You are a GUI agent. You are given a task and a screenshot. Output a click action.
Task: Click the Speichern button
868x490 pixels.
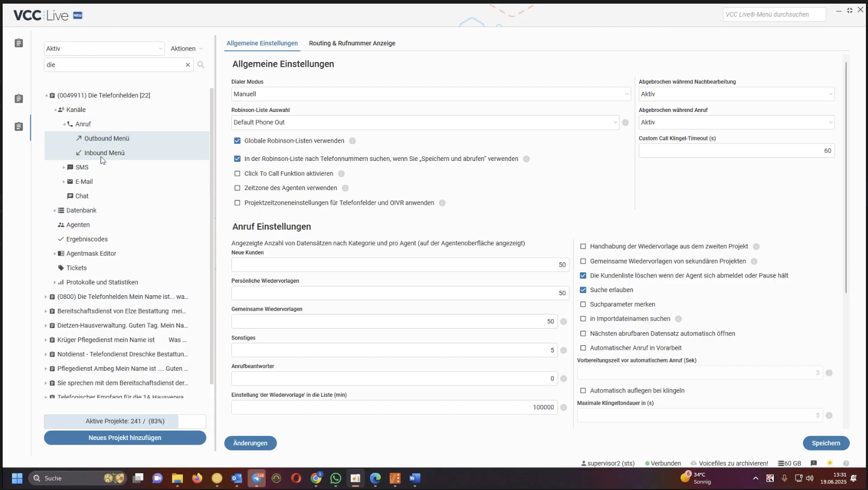point(826,443)
